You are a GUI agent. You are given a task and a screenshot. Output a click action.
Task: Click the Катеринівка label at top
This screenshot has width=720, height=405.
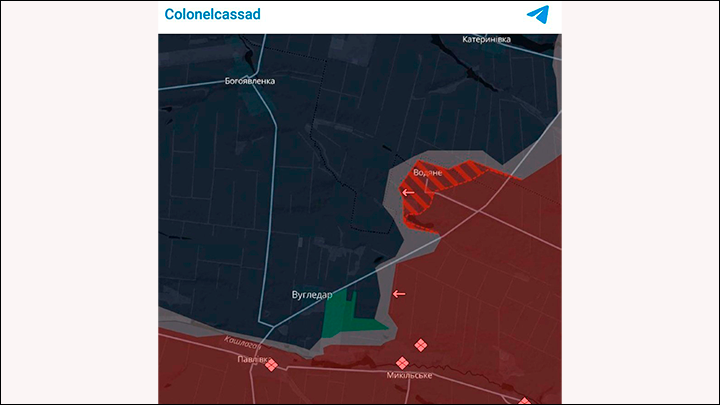point(486,39)
